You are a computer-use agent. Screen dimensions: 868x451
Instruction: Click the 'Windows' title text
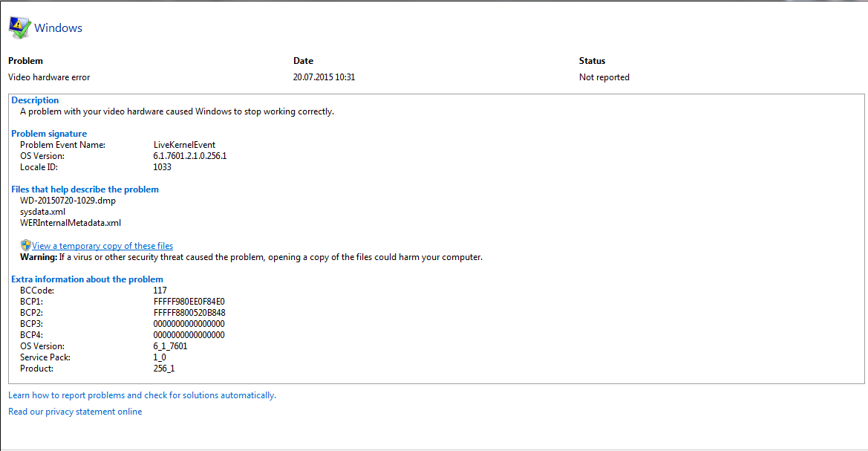pos(58,27)
